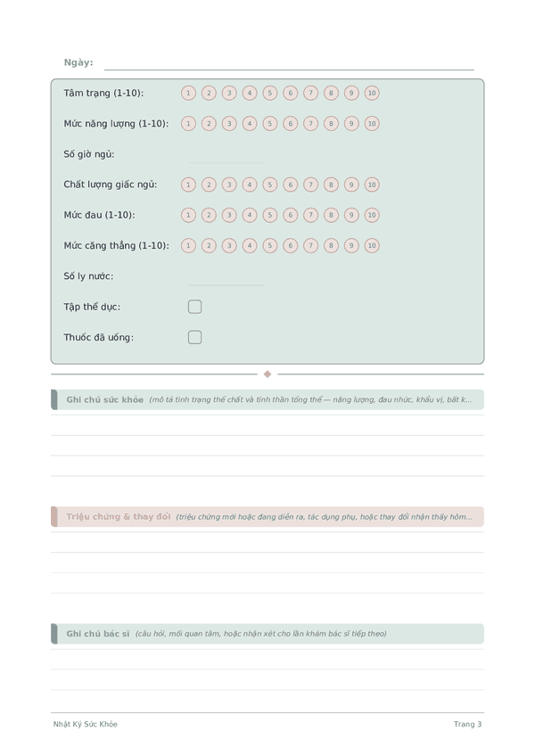Click the Ghi chú sức khỏe header
Image resolution: width=535 pixels, height=756 pixels.
click(267, 399)
